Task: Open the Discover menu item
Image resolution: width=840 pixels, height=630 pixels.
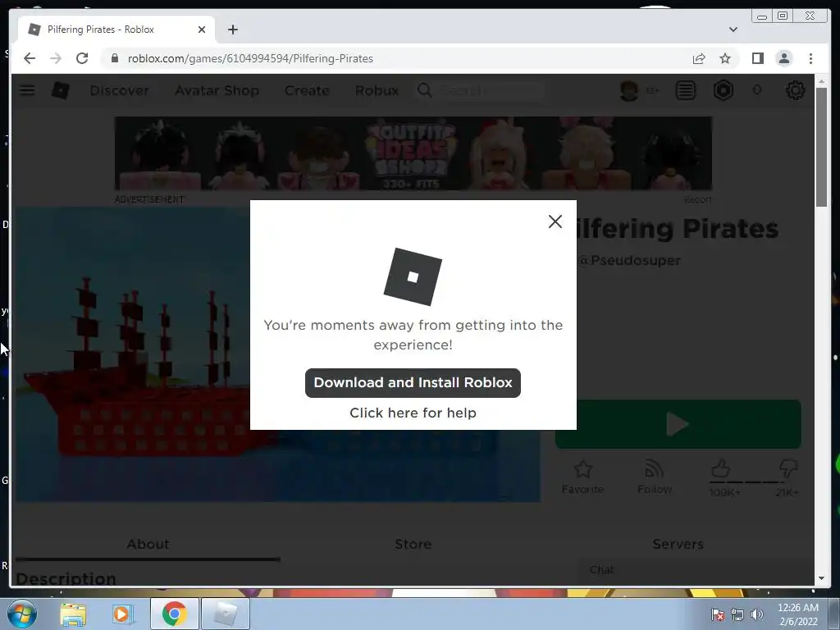Action: [x=119, y=90]
